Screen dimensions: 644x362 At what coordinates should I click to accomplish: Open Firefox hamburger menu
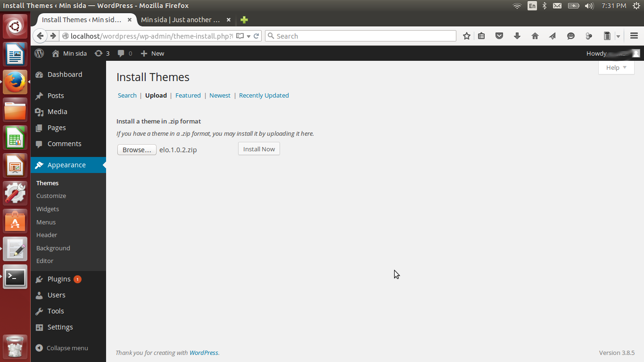coord(634,36)
